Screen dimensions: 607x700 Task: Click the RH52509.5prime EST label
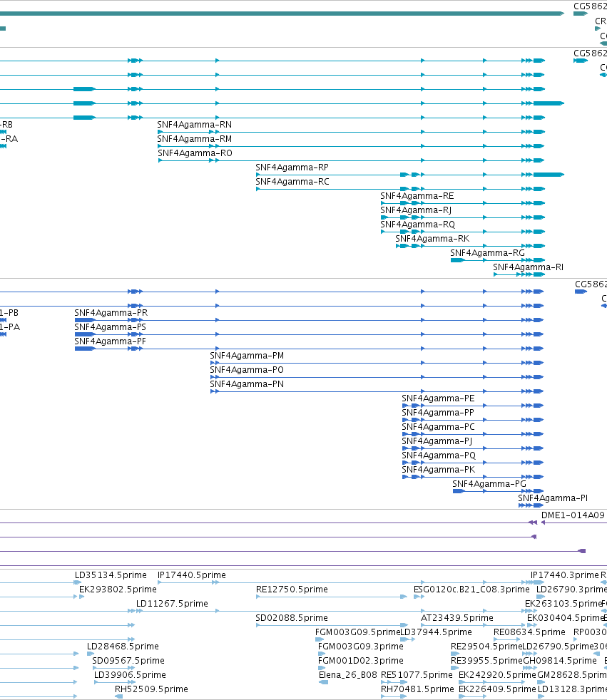point(151,690)
